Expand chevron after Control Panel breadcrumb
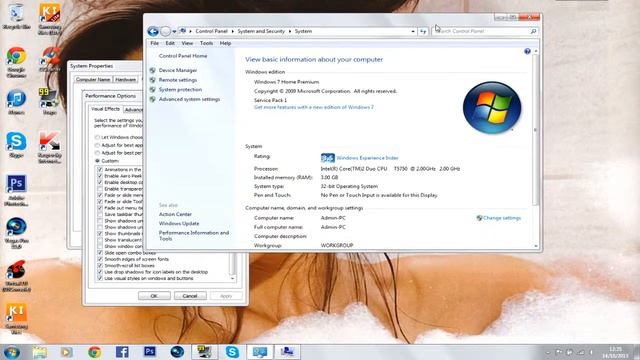Image resolution: width=640 pixels, height=360 pixels. coord(233,31)
